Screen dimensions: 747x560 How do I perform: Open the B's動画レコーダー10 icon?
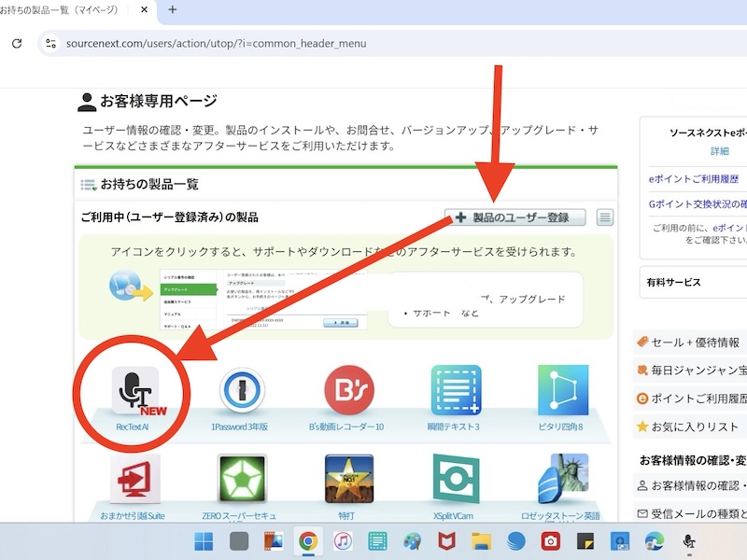point(347,390)
